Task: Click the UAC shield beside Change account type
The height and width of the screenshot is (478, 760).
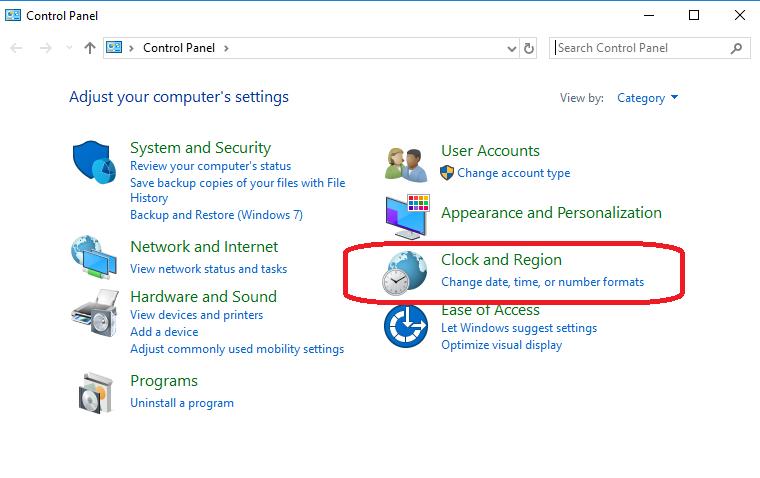Action: [447, 173]
